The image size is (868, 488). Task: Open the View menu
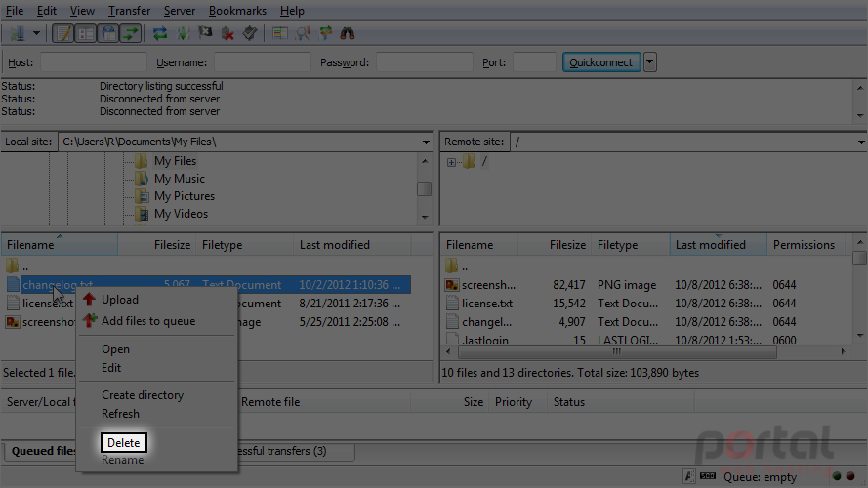click(x=82, y=11)
